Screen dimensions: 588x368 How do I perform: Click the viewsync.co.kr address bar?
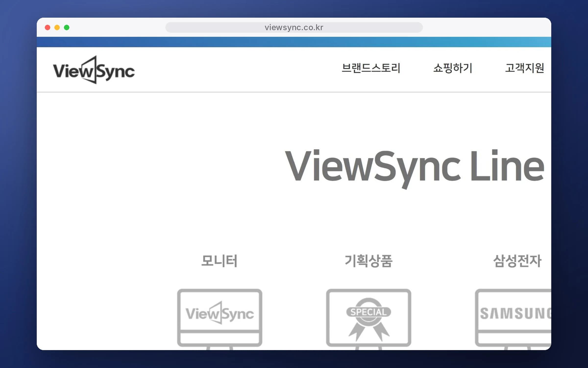pyautogui.click(x=294, y=27)
